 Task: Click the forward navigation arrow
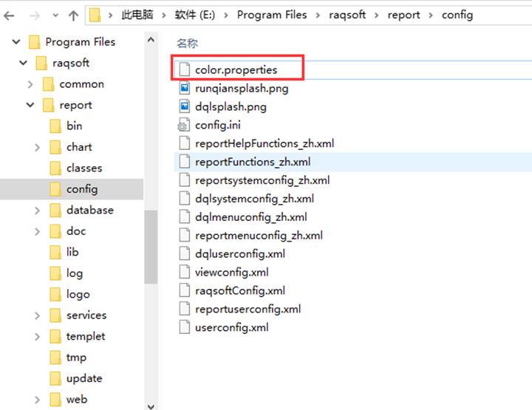34,16
